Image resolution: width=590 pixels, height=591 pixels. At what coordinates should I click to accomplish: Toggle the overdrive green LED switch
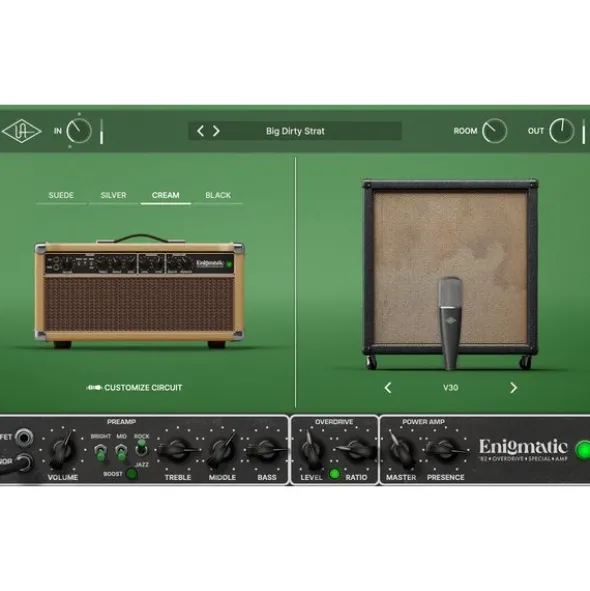(334, 474)
